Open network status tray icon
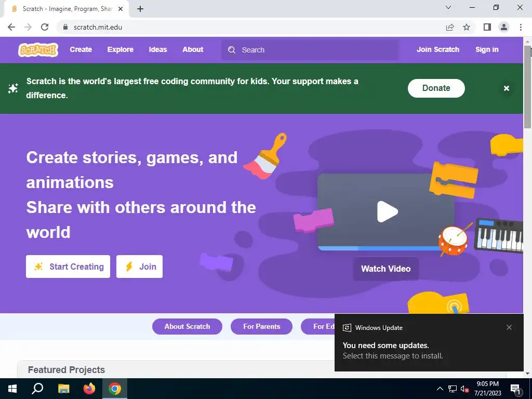The width and height of the screenshot is (532, 399). (x=453, y=389)
